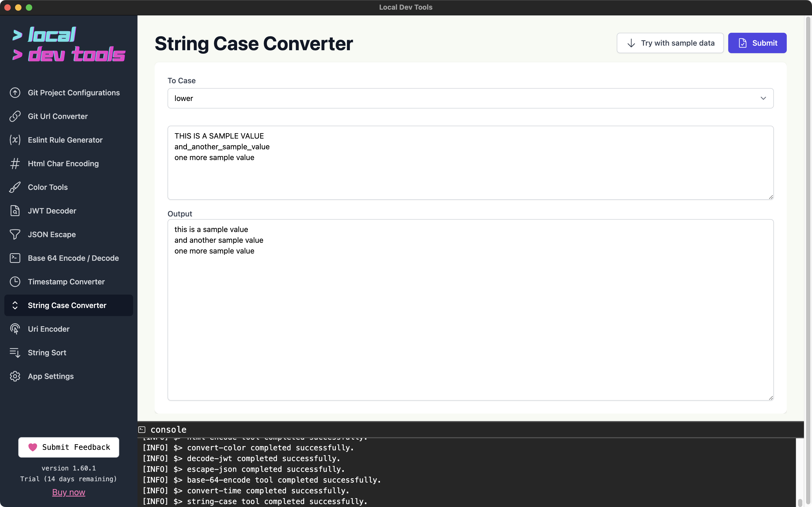Screen dimensions: 812x507
Task: Click the input textarea resize handle
Action: [x=771, y=197]
